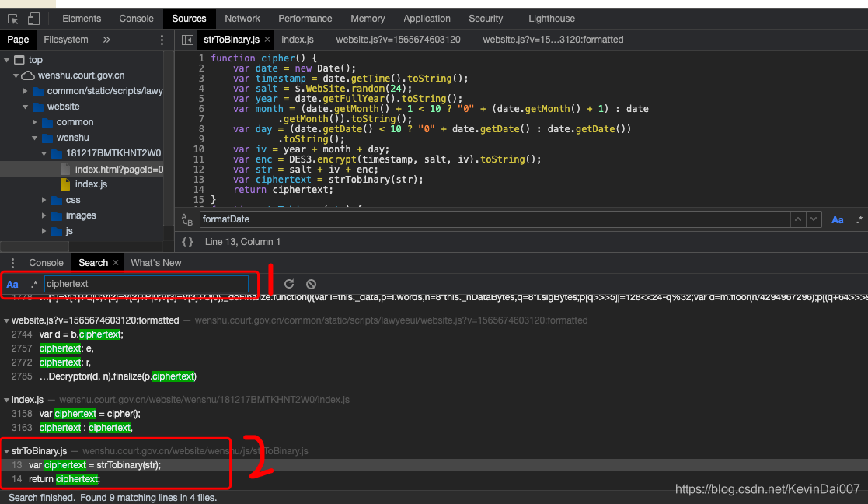The width and height of the screenshot is (868, 504).
Task: Expand the js folder arrow
Action: click(x=44, y=231)
